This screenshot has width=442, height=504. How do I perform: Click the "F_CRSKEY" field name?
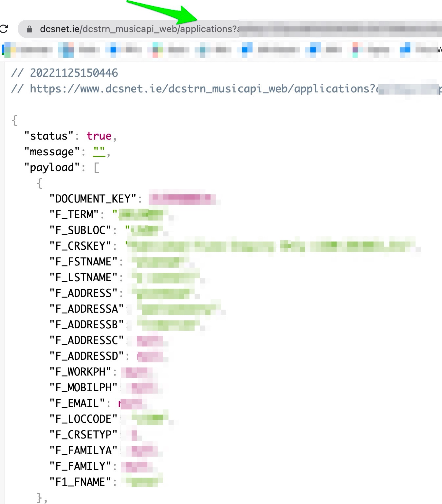point(80,246)
